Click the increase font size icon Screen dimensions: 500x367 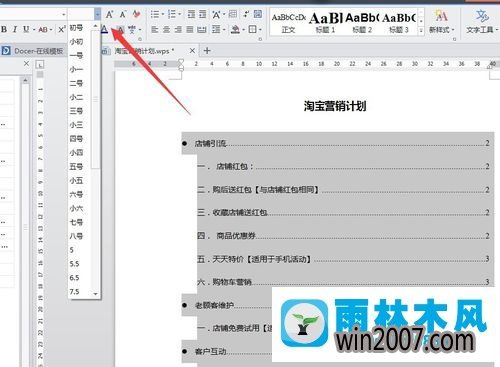click(x=109, y=14)
